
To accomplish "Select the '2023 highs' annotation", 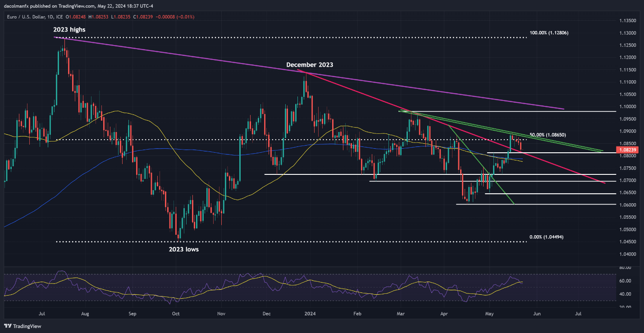I will [x=69, y=29].
